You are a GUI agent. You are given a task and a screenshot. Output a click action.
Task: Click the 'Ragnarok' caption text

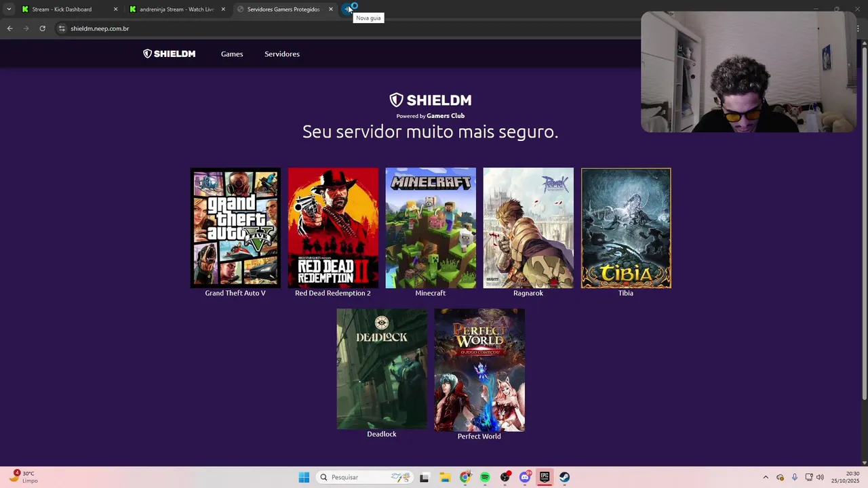[x=528, y=293]
